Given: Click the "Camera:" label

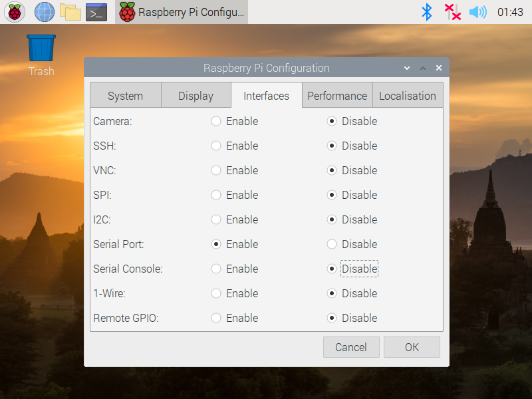Looking at the screenshot, I should click(x=112, y=121).
